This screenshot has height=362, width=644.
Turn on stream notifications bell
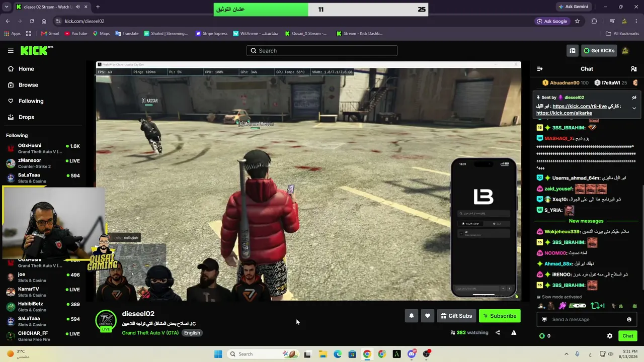point(412,316)
